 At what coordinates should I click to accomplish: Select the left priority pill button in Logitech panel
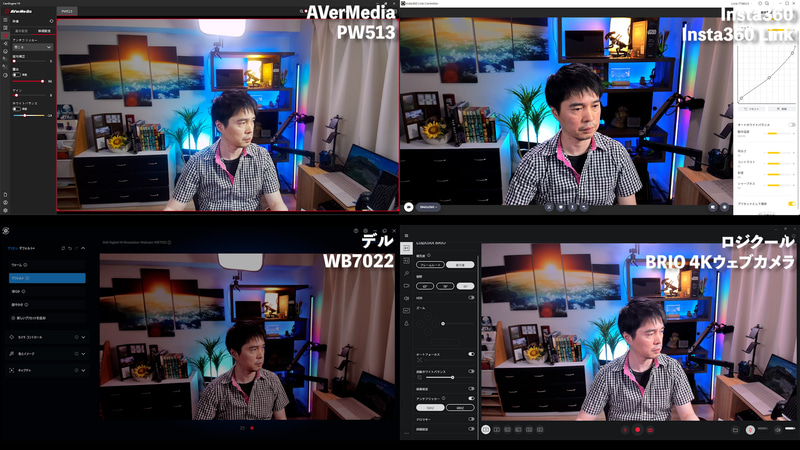coord(430,265)
